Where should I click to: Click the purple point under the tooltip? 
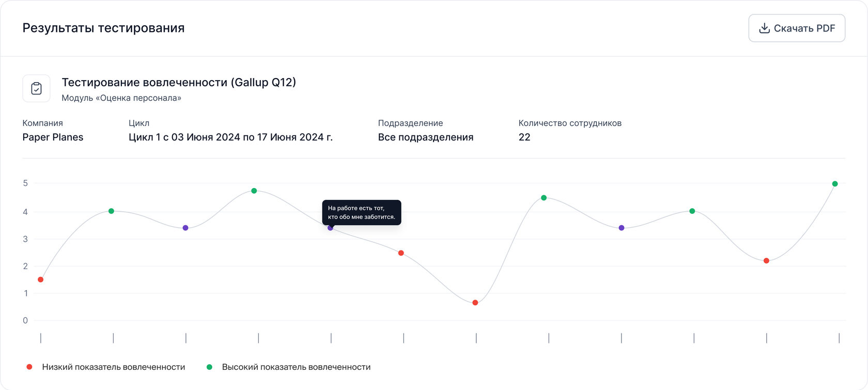pyautogui.click(x=330, y=228)
